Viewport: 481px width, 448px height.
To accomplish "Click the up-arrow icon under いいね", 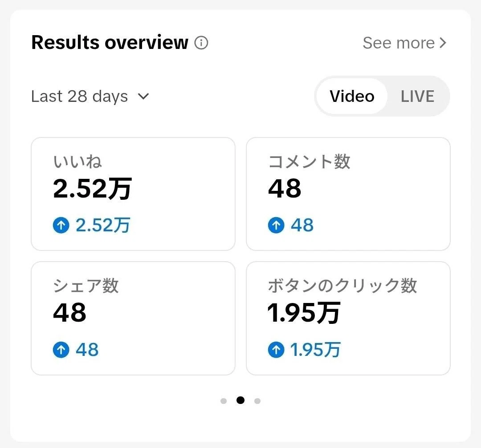I will click(61, 225).
